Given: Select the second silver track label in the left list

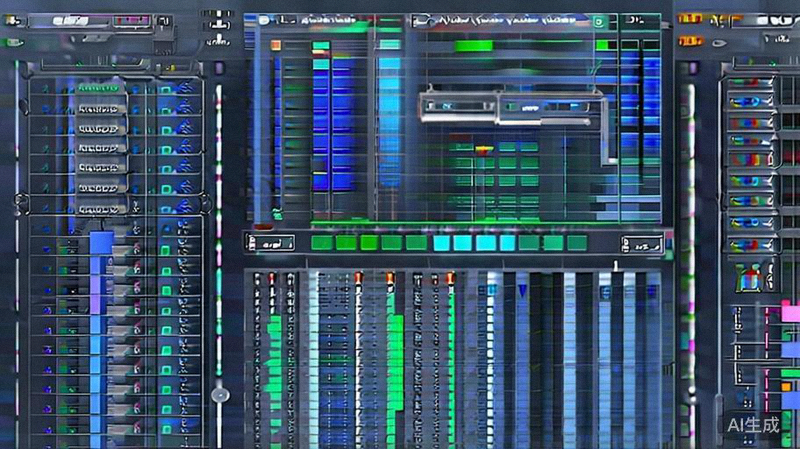Looking at the screenshot, I should click(97, 129).
